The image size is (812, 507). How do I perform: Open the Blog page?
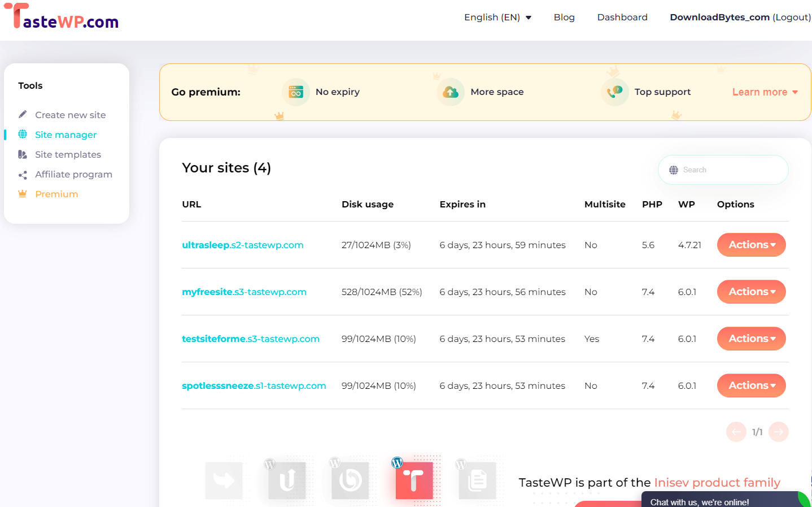click(x=564, y=18)
